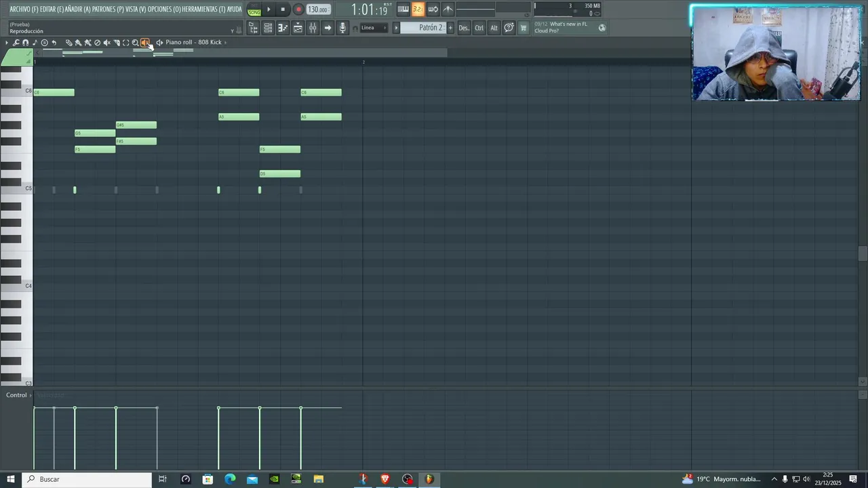Select the G#5 note in piano roll
The width and height of the screenshot is (868, 488).
(x=136, y=125)
